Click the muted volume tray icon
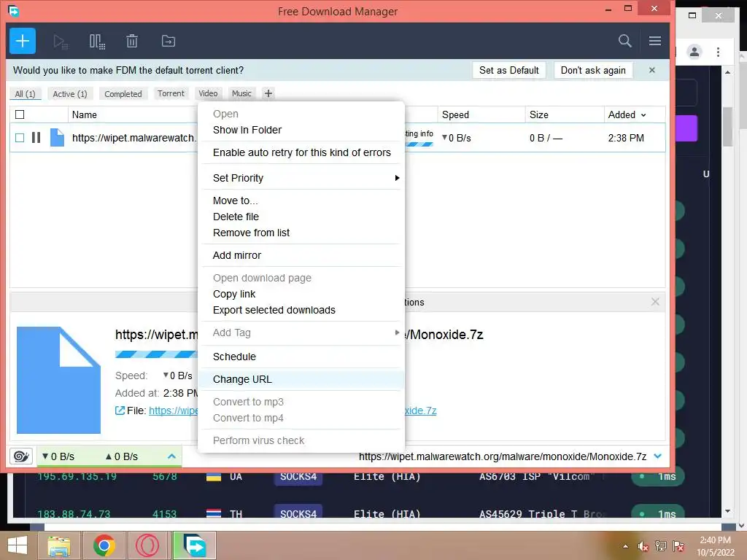 (643, 546)
